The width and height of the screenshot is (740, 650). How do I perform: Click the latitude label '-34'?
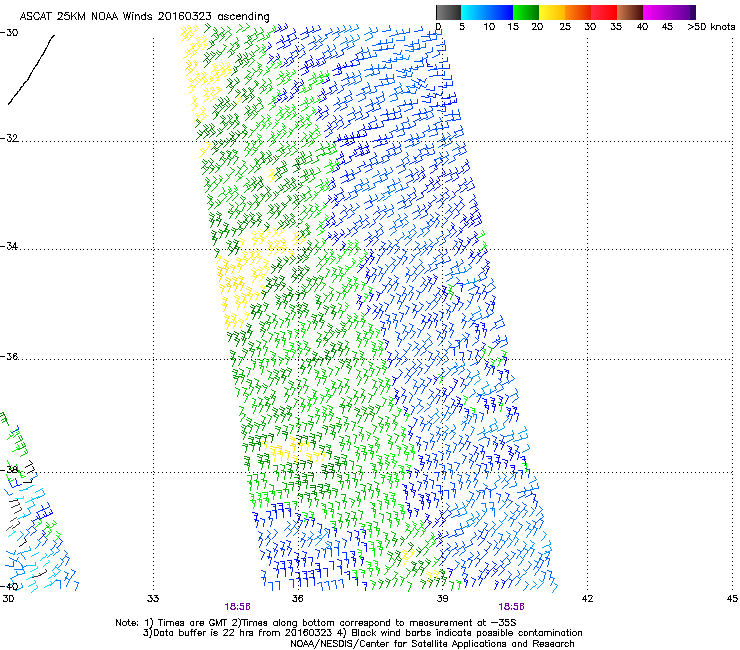coord(9,246)
